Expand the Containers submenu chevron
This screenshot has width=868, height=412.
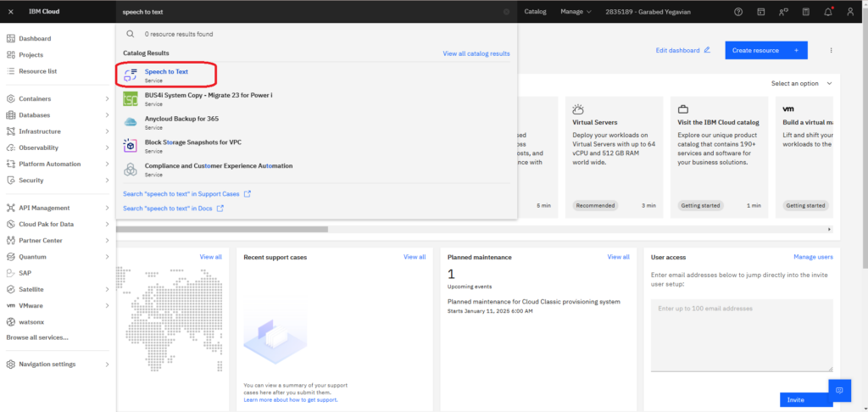[x=107, y=98]
